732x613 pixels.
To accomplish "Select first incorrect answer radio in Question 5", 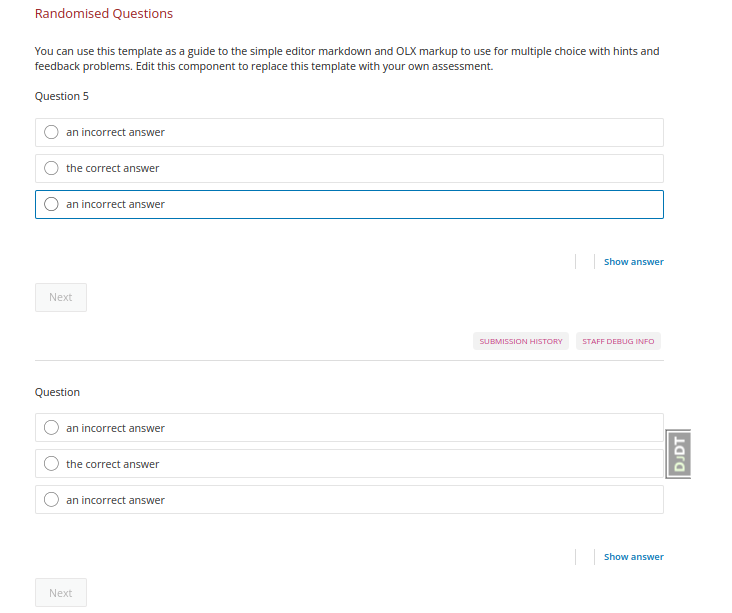I will tap(51, 132).
